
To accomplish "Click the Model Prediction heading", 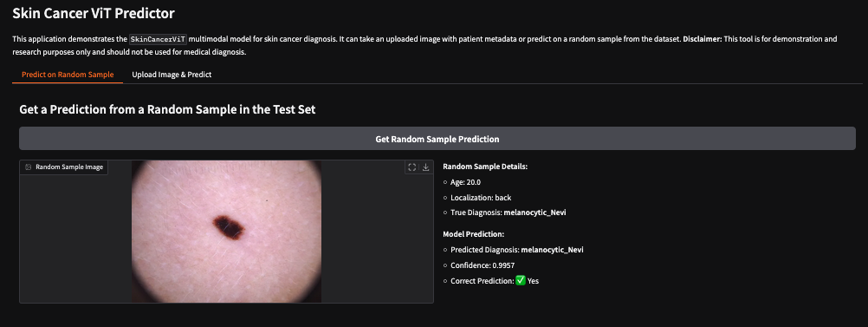I will pos(474,234).
